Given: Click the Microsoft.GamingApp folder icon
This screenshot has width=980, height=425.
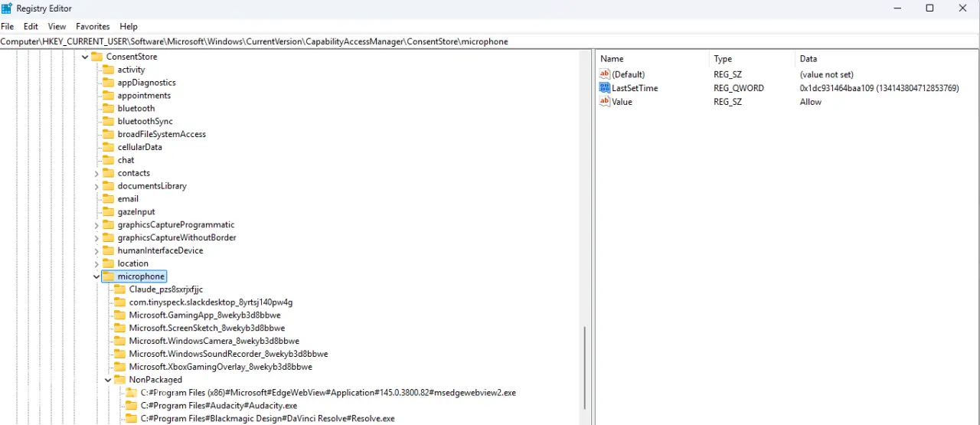Looking at the screenshot, I should 119,315.
